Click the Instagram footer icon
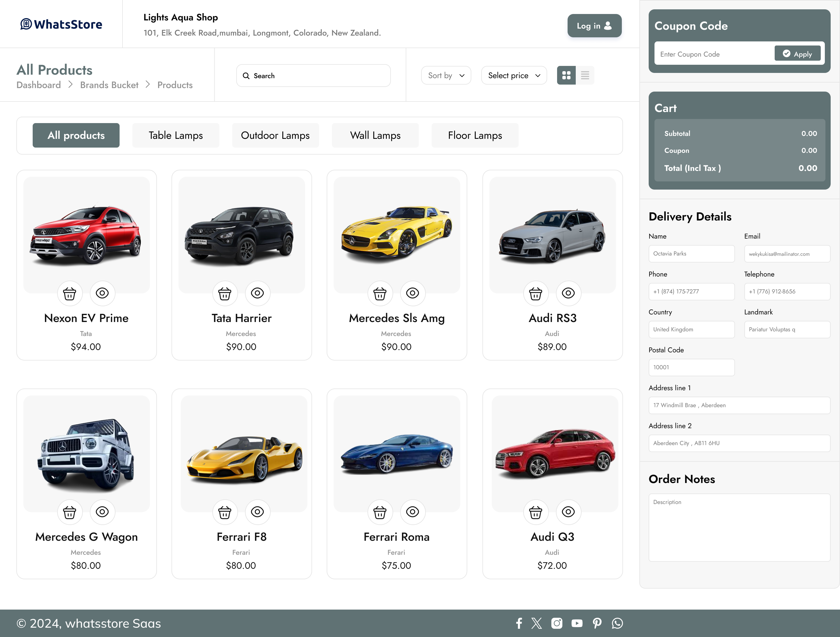Screen dimensions: 840x637 pos(557,623)
